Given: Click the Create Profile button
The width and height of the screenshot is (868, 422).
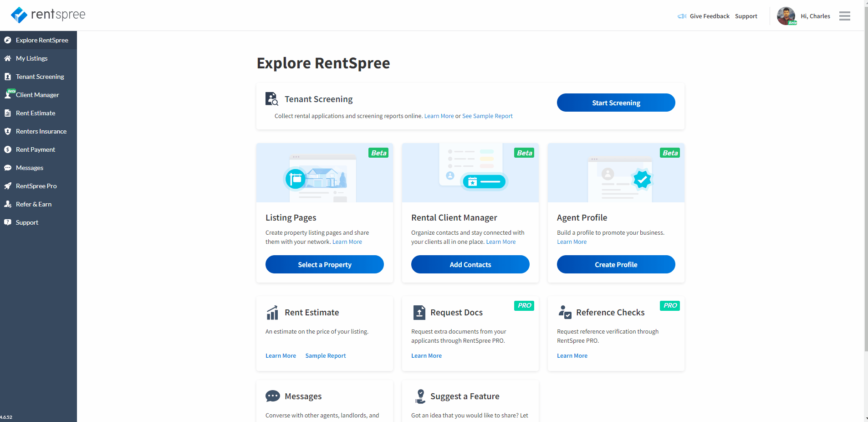Looking at the screenshot, I should point(616,264).
